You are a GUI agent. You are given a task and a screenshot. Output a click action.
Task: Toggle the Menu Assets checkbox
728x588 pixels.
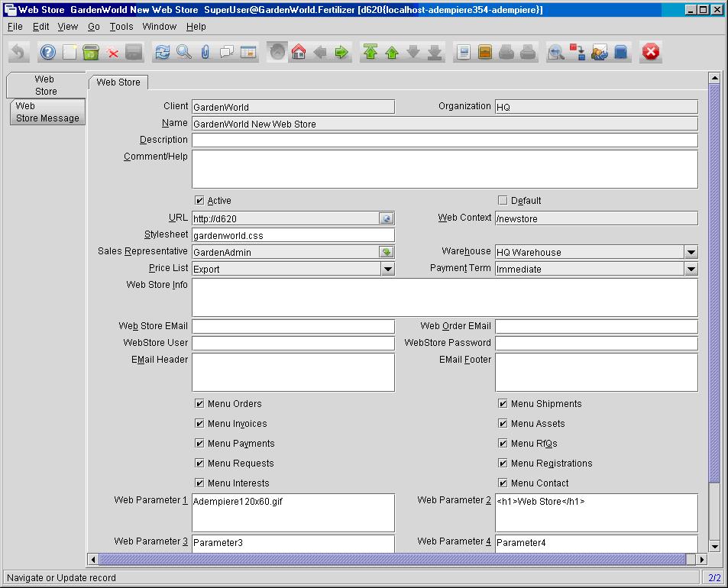503,424
